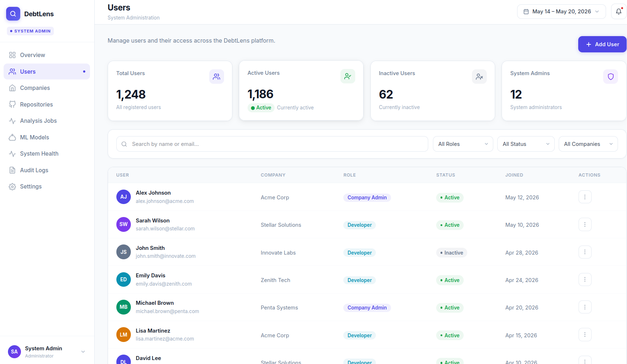Open Audit Logs in the sidebar

tap(47, 170)
